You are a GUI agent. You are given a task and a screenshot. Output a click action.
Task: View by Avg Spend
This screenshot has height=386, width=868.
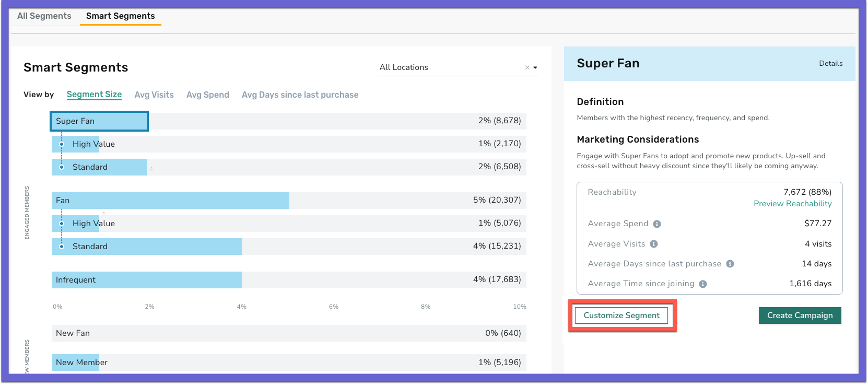click(208, 95)
